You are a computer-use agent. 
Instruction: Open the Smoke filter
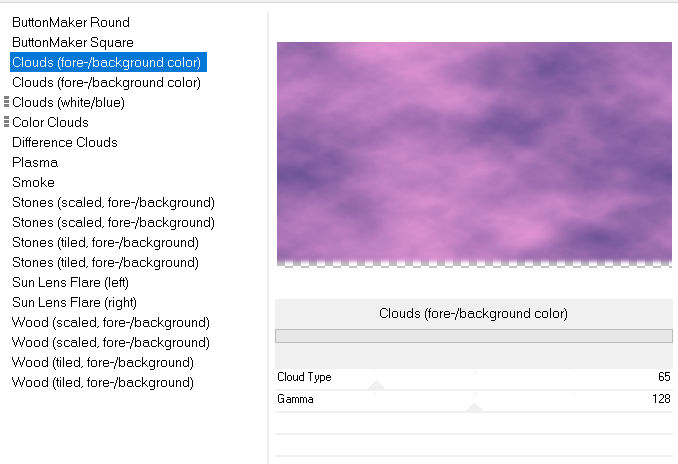(33, 182)
